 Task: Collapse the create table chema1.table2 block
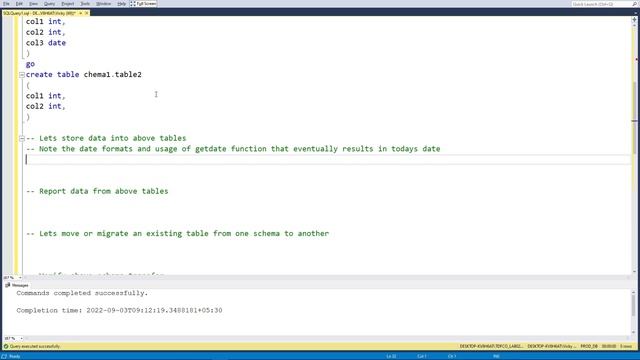(x=22, y=75)
